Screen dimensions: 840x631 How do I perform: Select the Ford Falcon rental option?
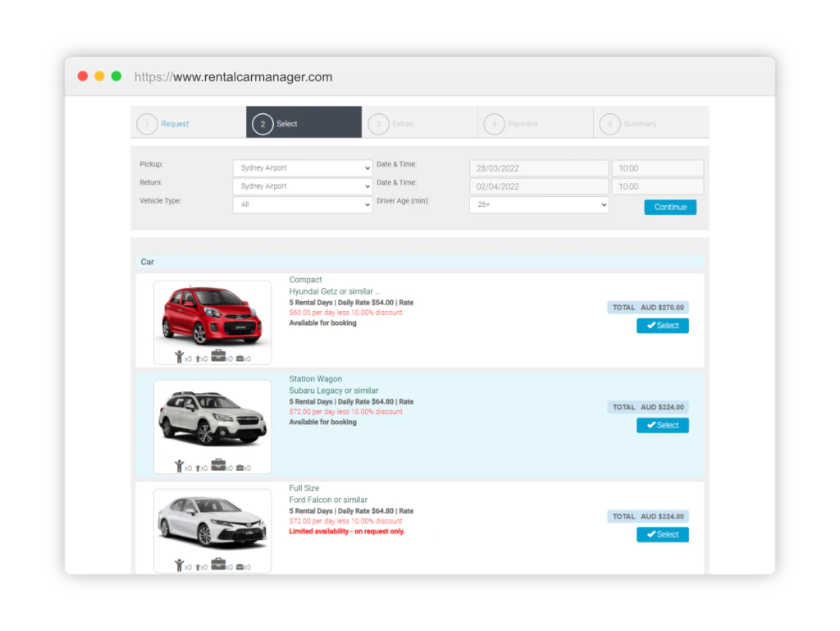coord(662,534)
